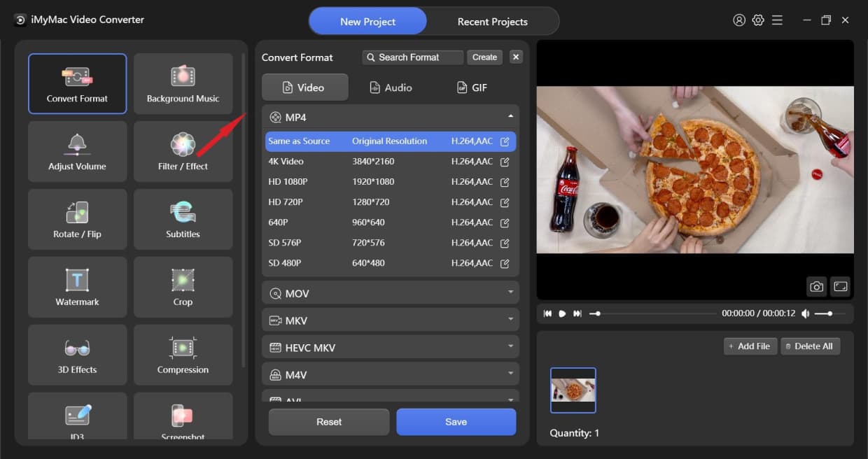This screenshot has width=868, height=459.
Task: Edit the HD 720P preset
Action: pos(505,202)
